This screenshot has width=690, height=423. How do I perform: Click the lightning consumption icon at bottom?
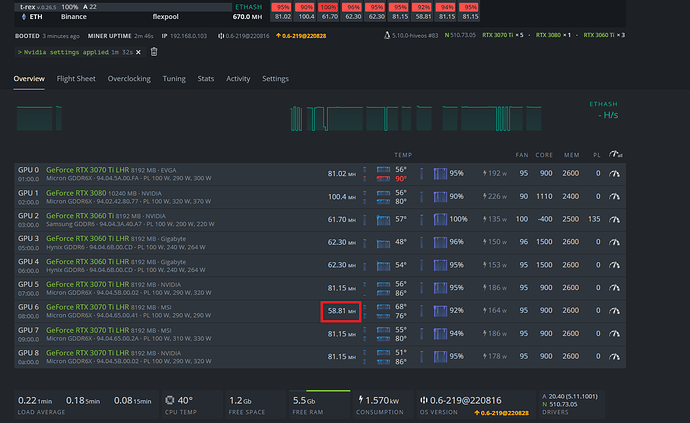coord(361,400)
